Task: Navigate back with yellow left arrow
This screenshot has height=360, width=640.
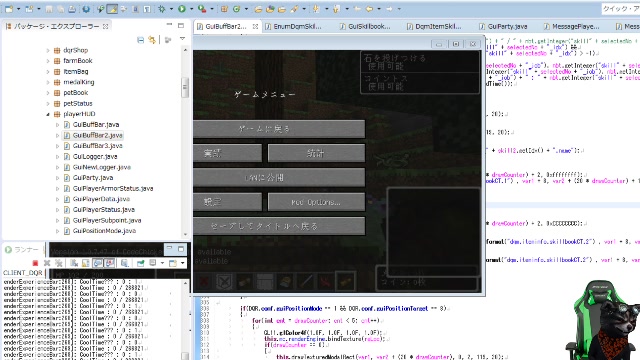Action: [369, 9]
